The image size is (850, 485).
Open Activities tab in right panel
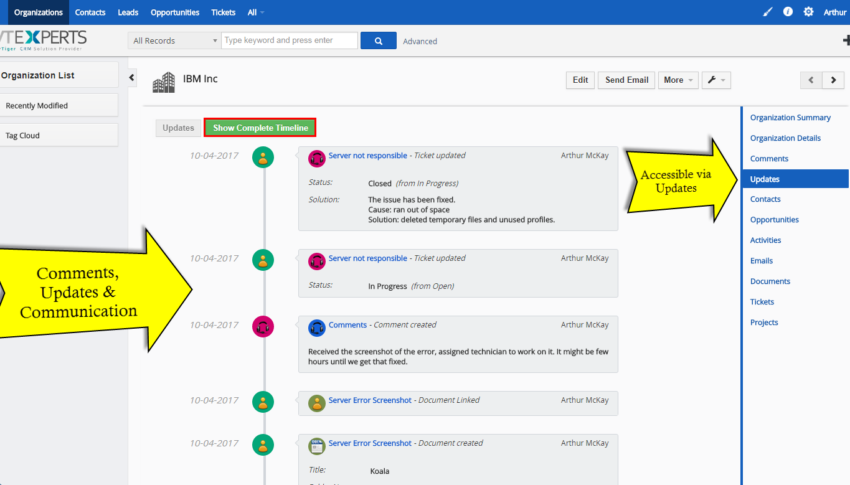point(765,240)
